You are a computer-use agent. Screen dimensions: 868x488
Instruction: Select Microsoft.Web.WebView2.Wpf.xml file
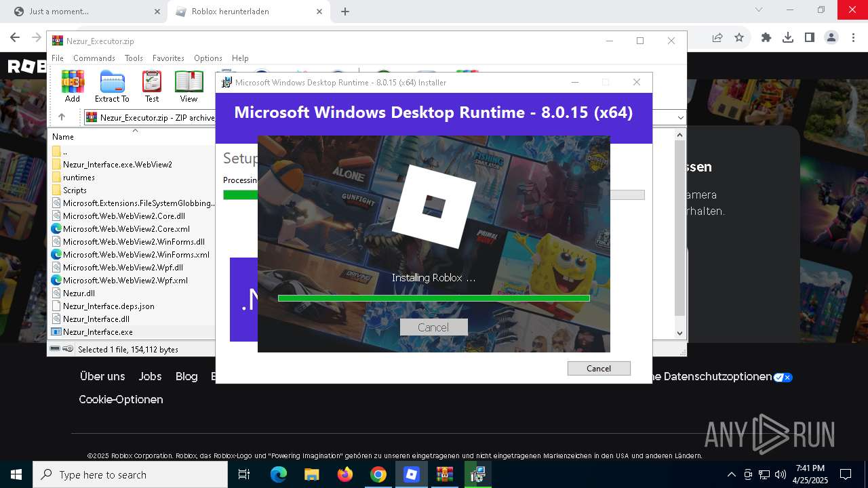pos(125,281)
